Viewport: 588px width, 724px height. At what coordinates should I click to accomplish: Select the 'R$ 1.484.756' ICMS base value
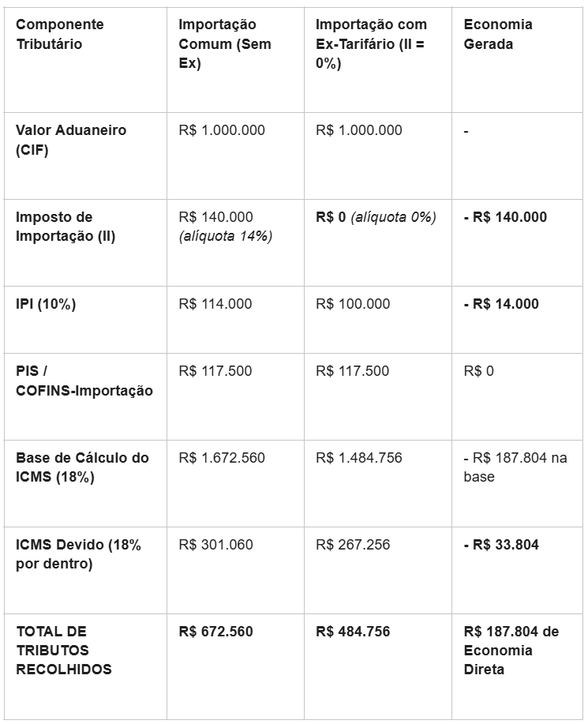click(x=359, y=458)
